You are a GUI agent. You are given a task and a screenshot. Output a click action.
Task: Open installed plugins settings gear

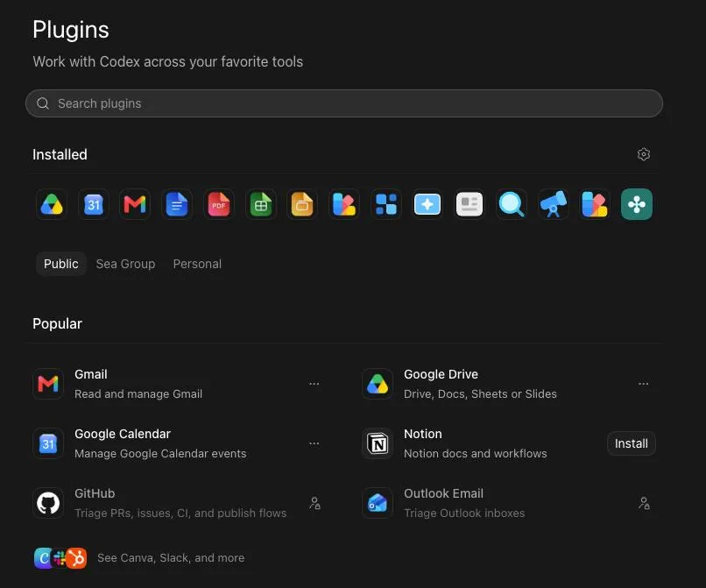tap(644, 154)
